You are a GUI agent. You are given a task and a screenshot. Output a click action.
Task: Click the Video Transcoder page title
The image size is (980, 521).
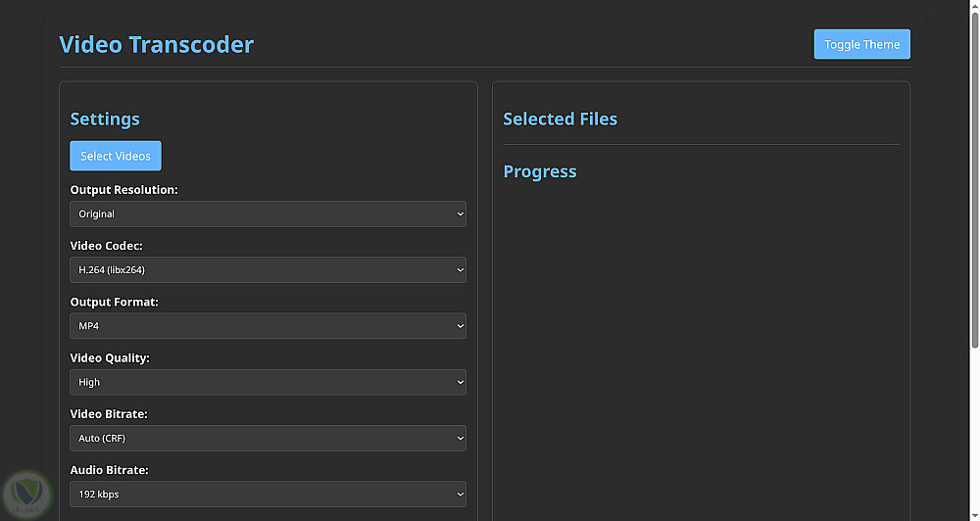(156, 44)
